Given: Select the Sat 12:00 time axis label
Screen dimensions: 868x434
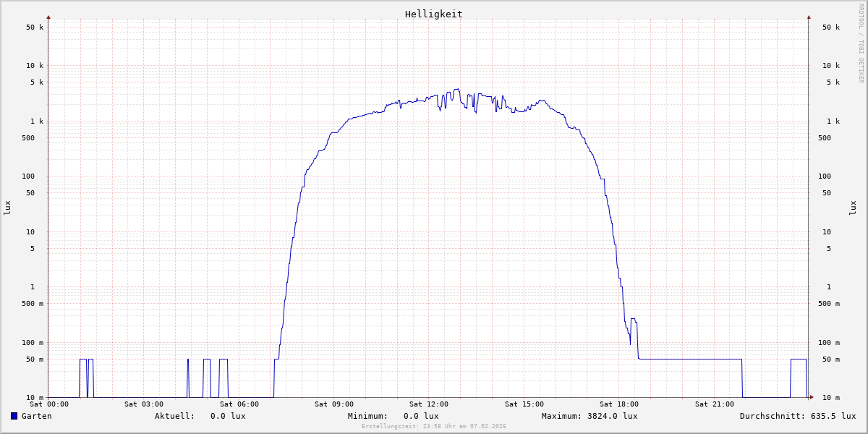Looking at the screenshot, I should (x=429, y=404).
